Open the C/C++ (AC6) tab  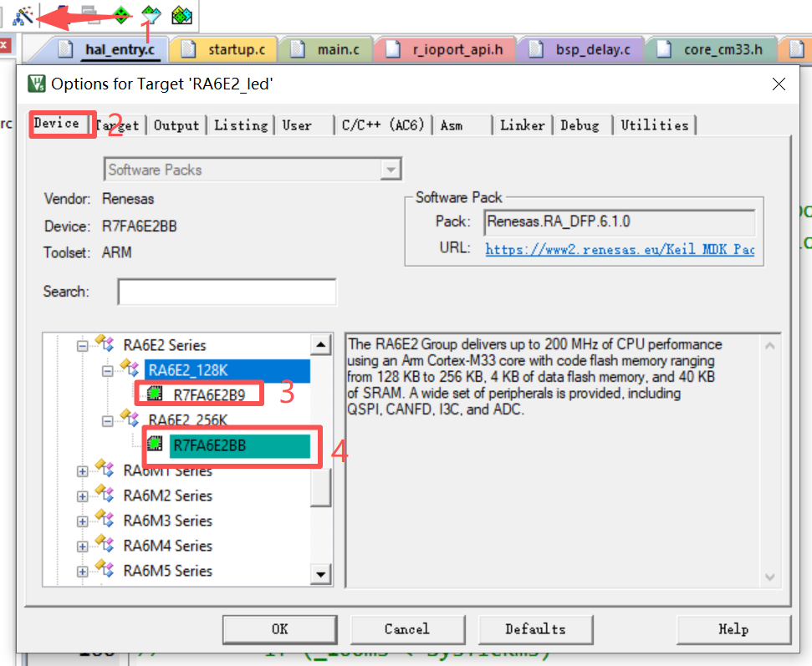[383, 125]
